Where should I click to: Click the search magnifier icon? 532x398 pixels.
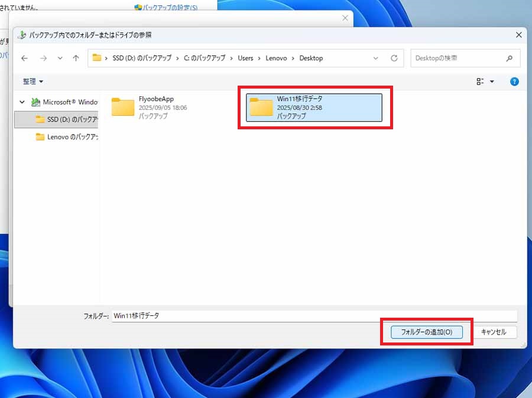[509, 58]
